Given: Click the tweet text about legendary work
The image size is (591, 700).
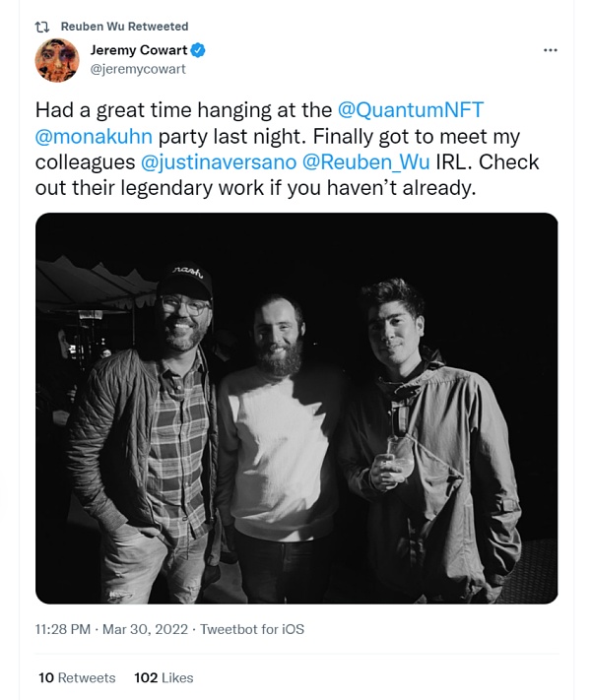Looking at the screenshot, I should click(256, 187).
